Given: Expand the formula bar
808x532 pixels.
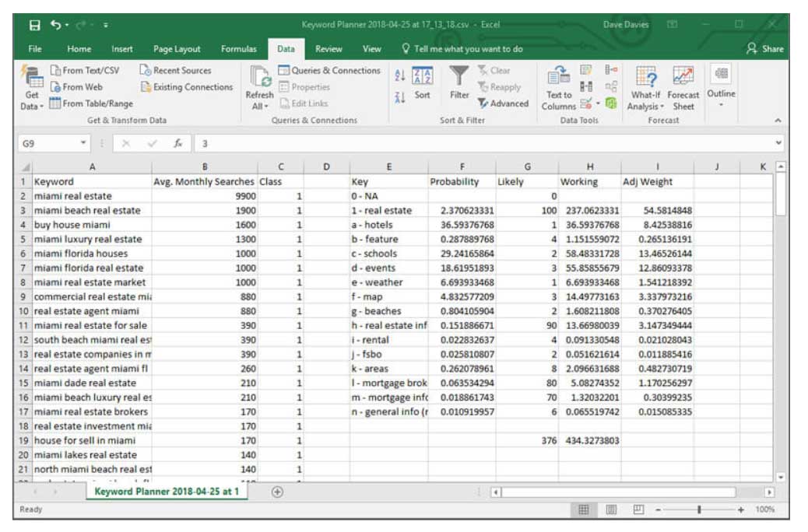Looking at the screenshot, I should 778,143.
